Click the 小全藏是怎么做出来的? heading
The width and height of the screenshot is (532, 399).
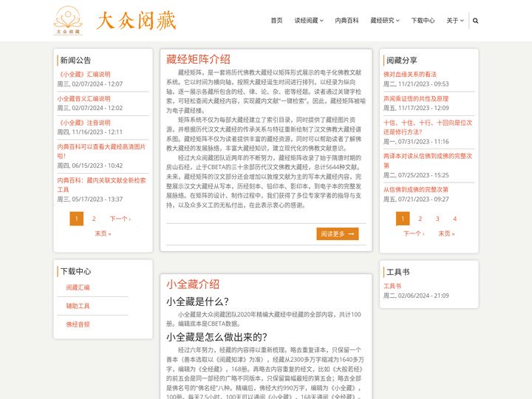tap(216, 337)
